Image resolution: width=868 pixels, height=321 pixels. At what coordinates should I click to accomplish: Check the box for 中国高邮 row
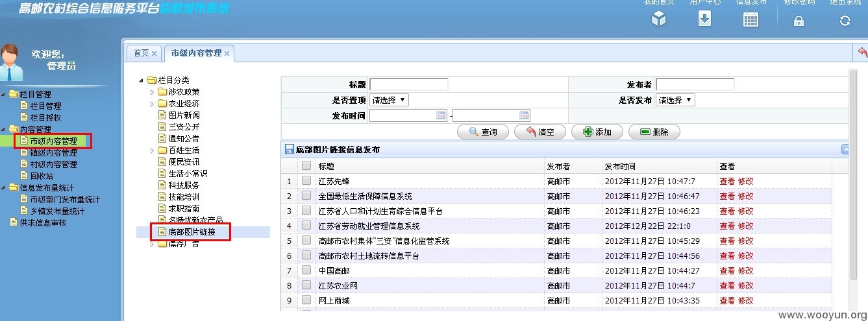[306, 270]
